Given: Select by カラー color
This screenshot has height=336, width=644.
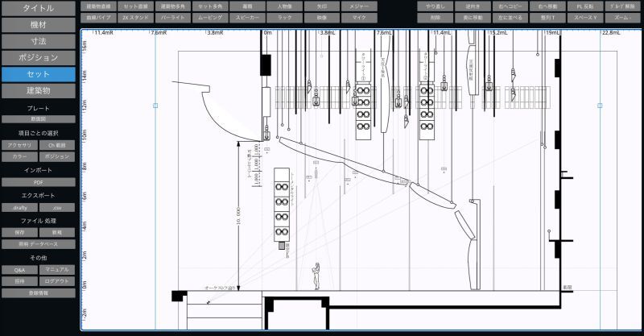Looking at the screenshot, I should tap(19, 156).
